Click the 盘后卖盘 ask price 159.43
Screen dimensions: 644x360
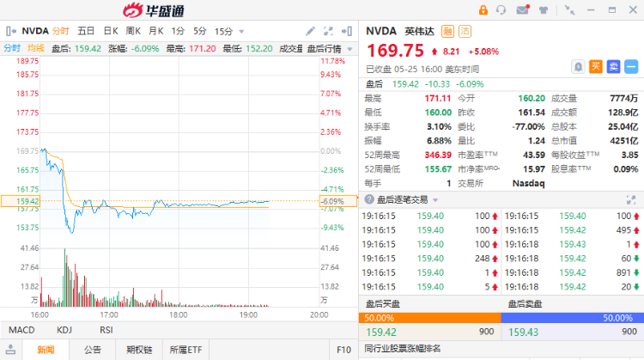(523, 332)
